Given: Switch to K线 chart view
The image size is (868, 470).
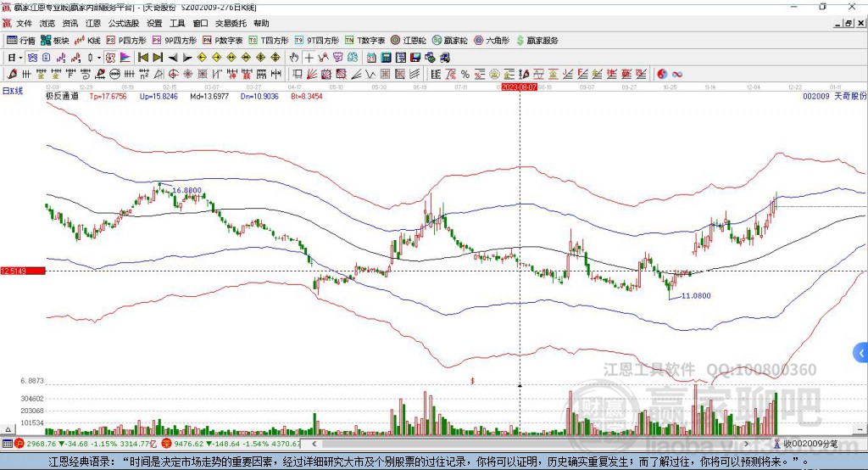Looking at the screenshot, I should [x=87, y=41].
